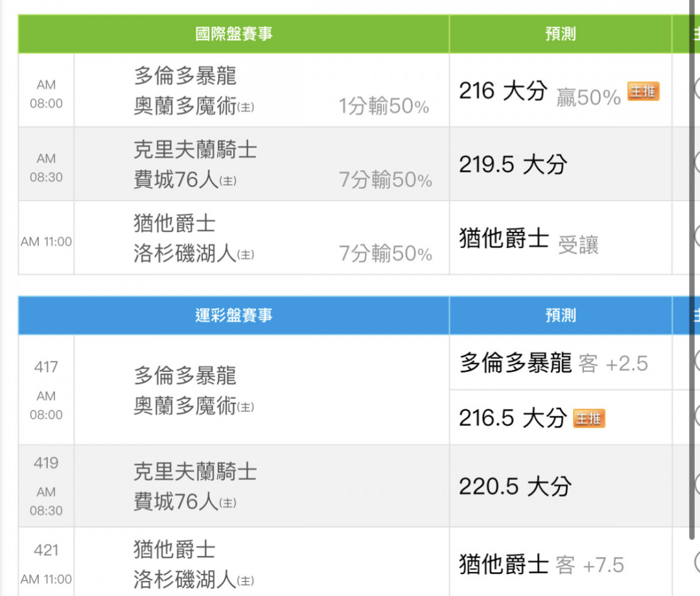Click the 預測 column header in green table

(x=561, y=34)
